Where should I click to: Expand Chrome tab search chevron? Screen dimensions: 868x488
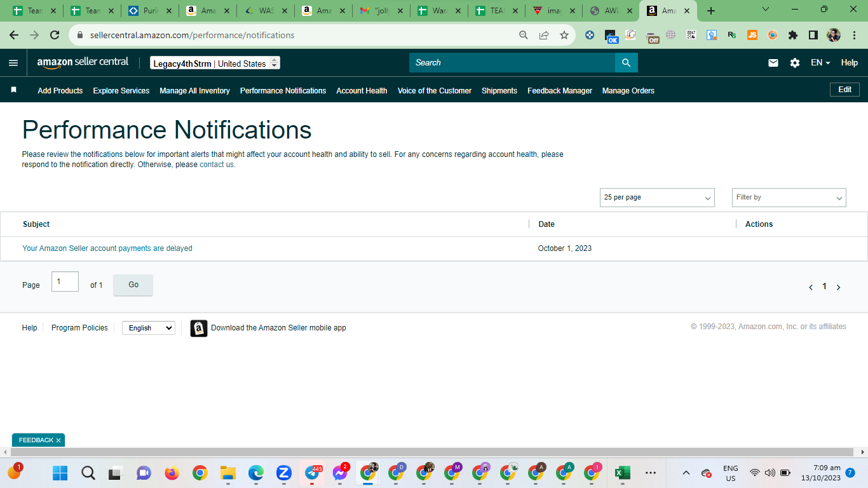[766, 10]
